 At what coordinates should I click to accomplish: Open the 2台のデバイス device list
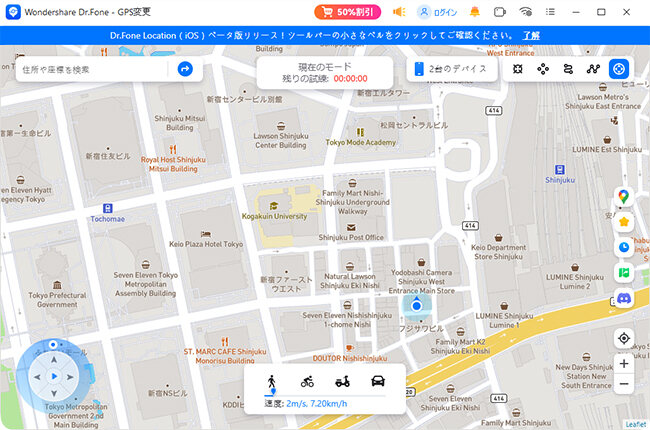[450, 69]
